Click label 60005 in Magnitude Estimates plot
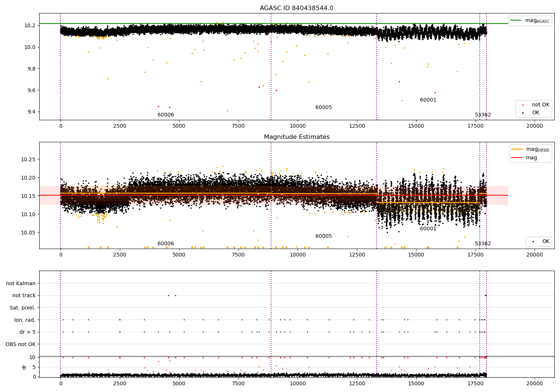 point(324,236)
